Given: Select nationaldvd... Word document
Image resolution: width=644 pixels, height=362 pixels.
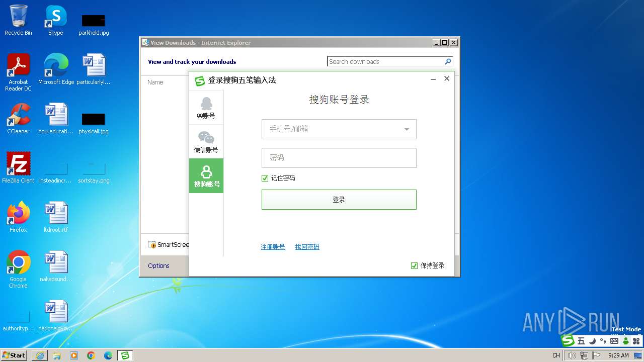Looking at the screenshot, I should [56, 316].
